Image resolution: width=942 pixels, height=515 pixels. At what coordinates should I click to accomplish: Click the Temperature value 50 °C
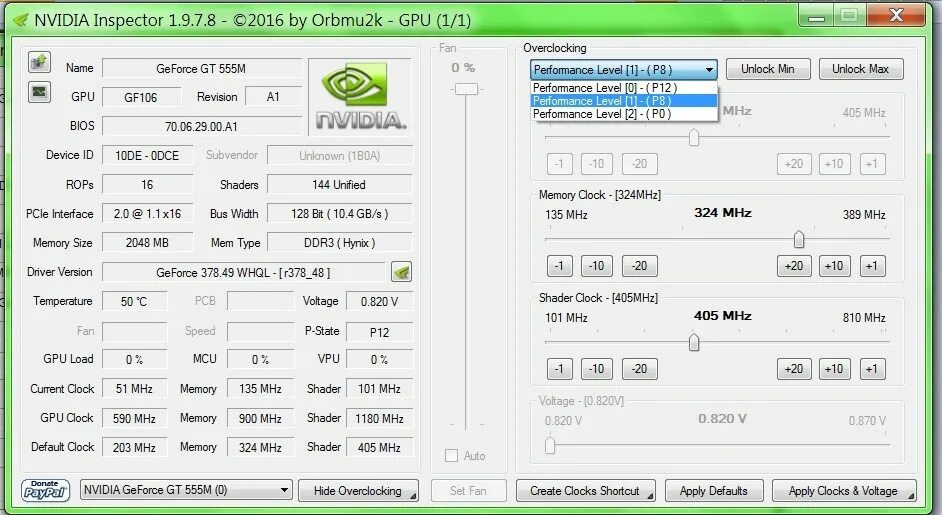(134, 301)
